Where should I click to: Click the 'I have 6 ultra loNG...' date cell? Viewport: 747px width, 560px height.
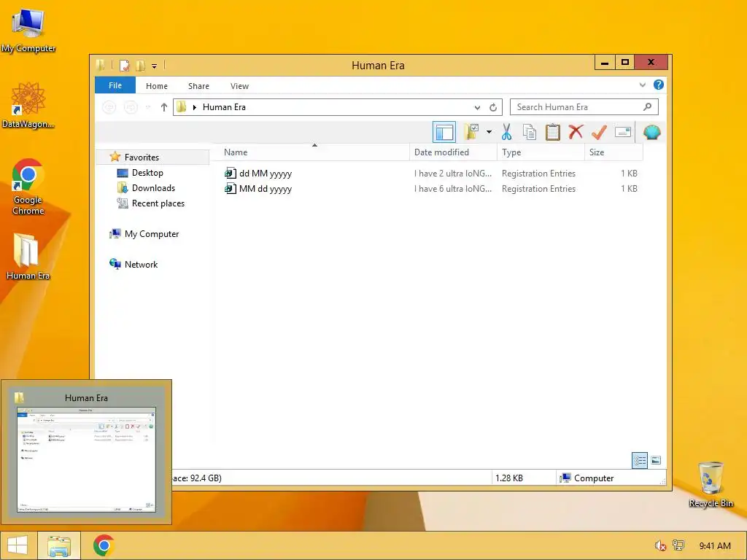[452, 189]
